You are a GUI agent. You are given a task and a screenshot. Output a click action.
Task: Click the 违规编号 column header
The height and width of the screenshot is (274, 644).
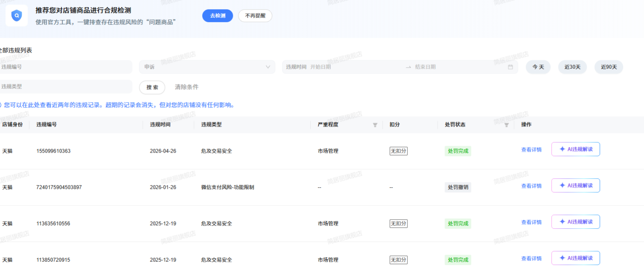tap(47, 125)
